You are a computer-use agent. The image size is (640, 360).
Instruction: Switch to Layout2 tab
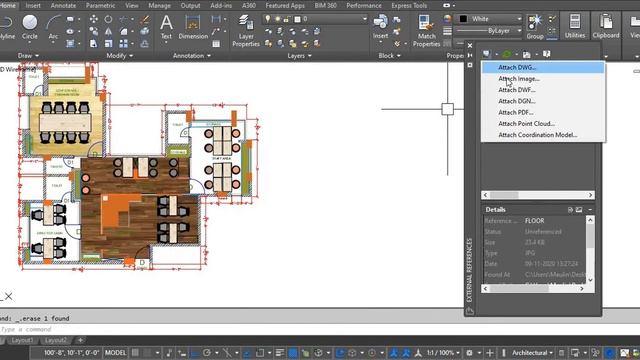55,340
